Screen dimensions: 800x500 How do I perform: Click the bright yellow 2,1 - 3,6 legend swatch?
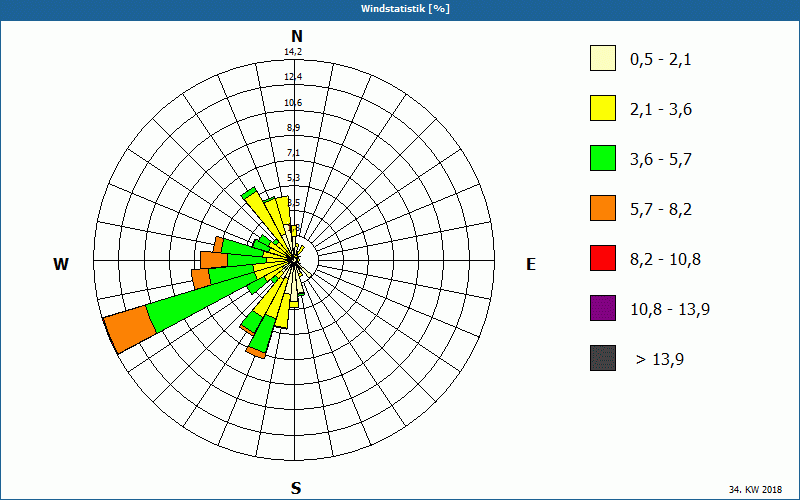603,108
